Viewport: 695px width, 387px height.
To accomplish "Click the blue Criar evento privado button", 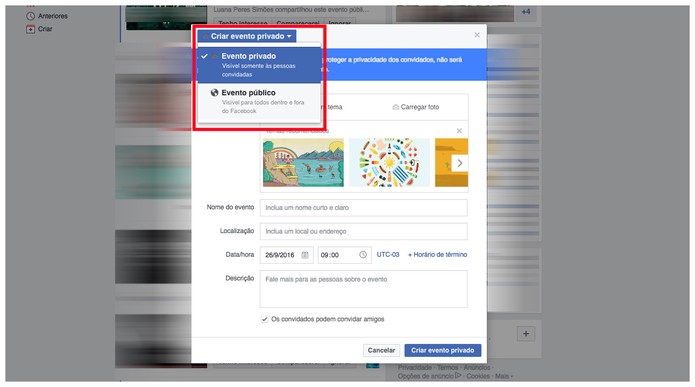I will click(443, 350).
